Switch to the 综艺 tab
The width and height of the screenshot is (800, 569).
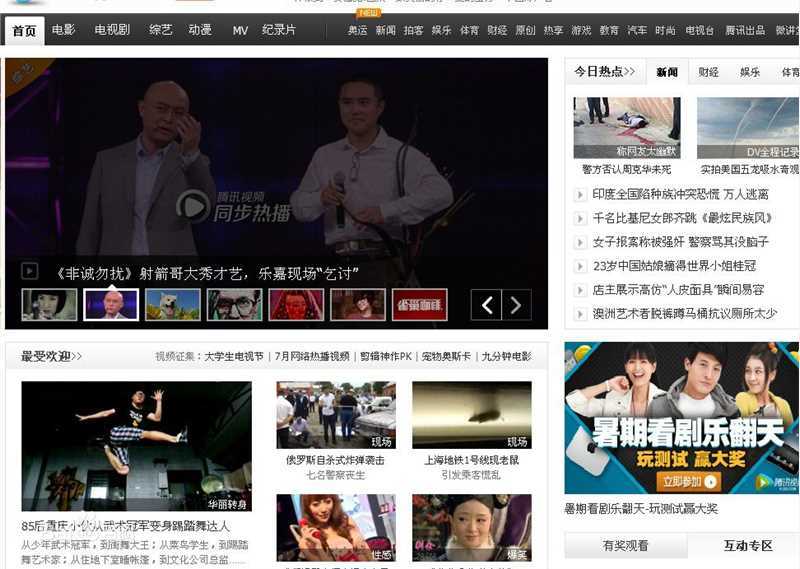click(161, 30)
